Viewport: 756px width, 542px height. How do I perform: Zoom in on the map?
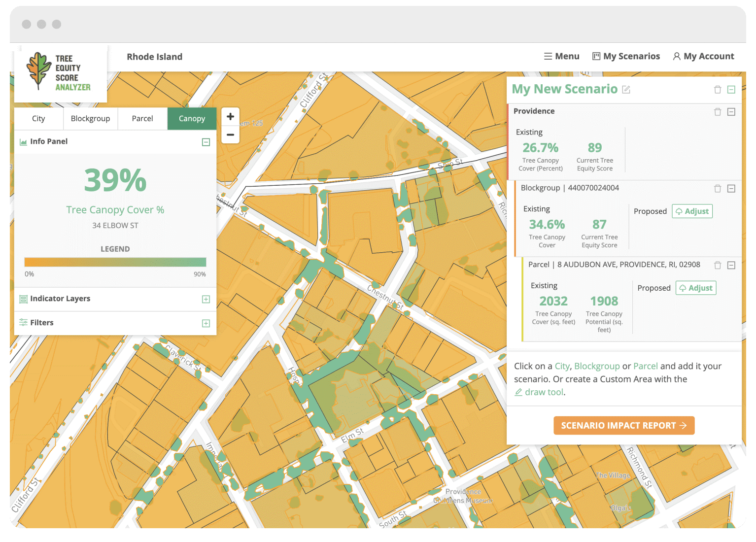[230, 117]
